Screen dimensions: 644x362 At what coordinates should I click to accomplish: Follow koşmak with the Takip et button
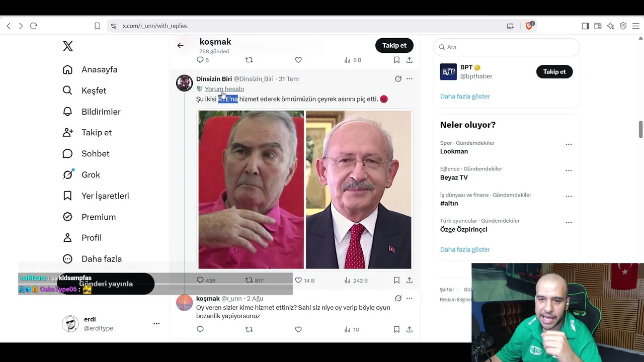coord(394,45)
